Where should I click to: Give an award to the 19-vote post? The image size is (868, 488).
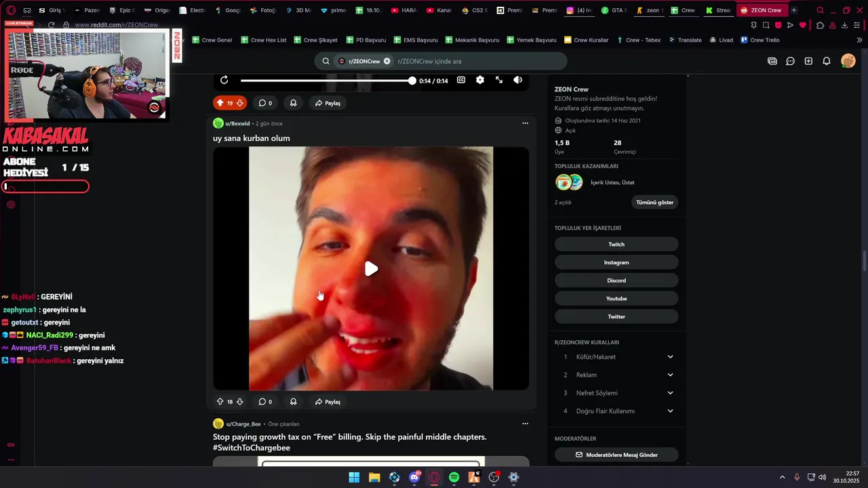pos(293,103)
